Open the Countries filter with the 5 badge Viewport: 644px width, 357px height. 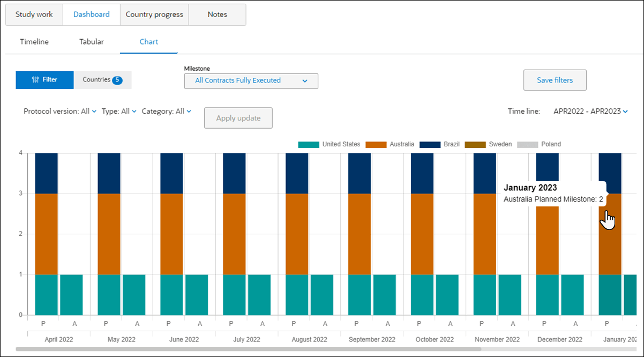102,79
